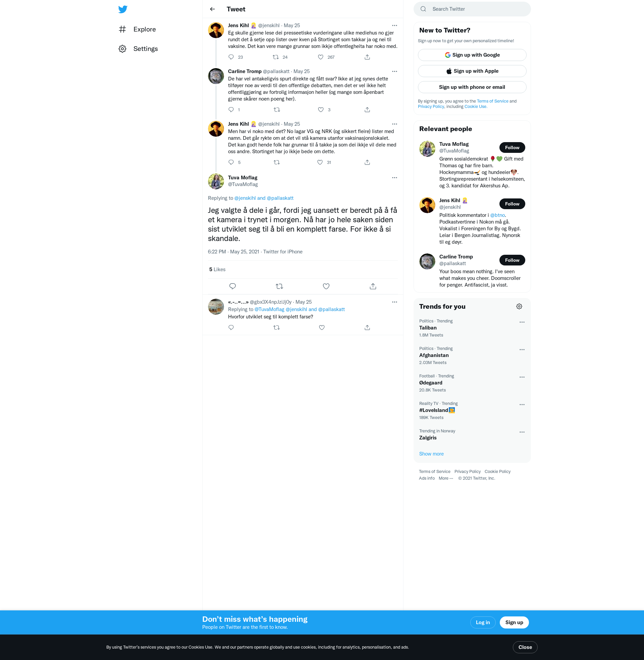
Task: Open Trends for you settings gear
Action: [519, 306]
